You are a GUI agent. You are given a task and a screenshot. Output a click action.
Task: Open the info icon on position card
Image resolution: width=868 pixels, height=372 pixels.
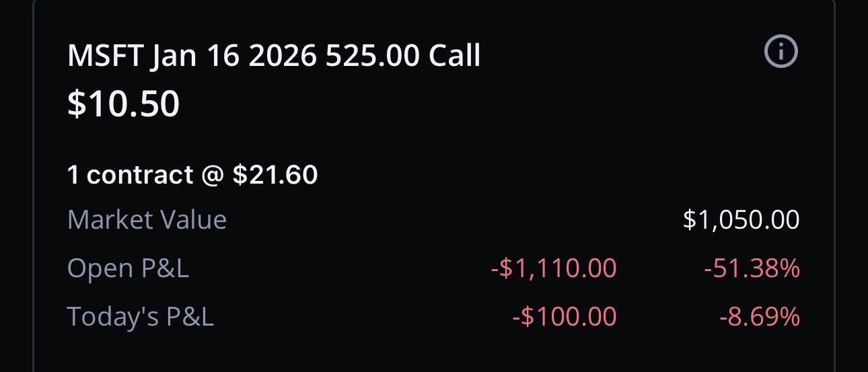tap(781, 52)
